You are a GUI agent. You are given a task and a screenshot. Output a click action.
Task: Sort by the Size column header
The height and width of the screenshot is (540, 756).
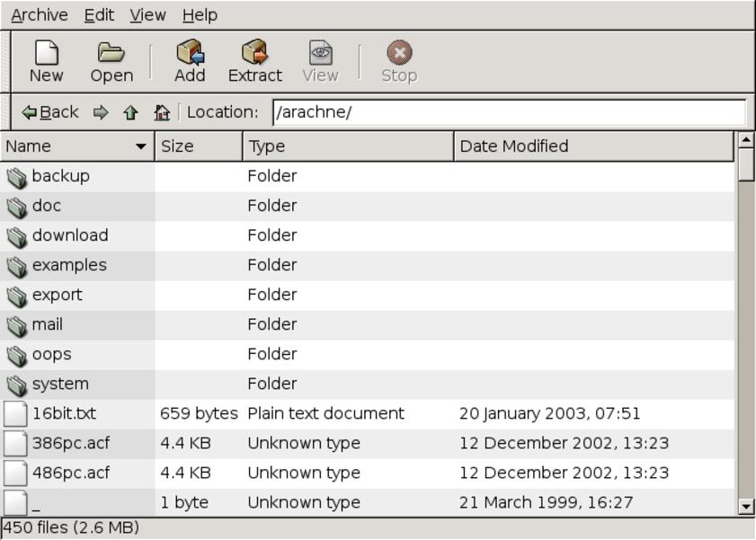point(198,146)
